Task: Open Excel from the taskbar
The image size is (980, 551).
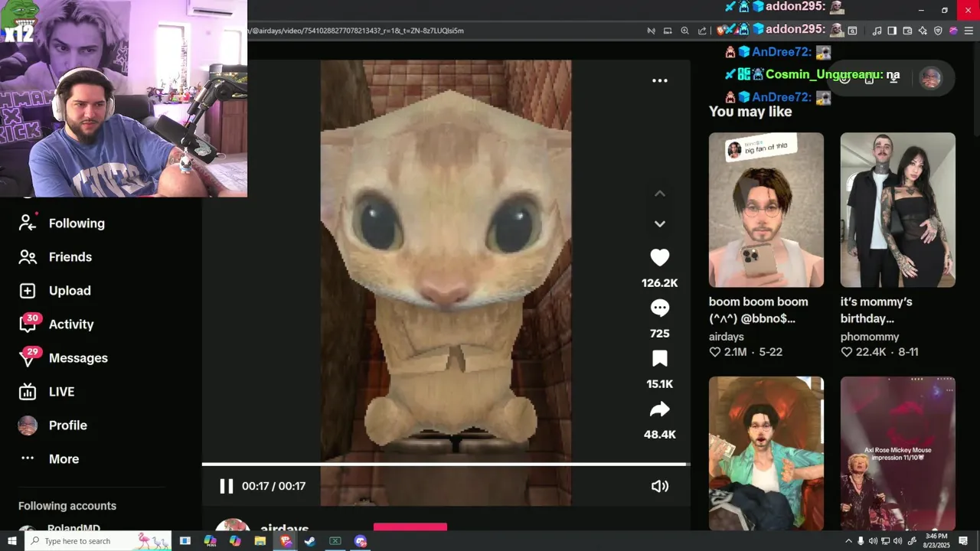Action: click(x=335, y=541)
